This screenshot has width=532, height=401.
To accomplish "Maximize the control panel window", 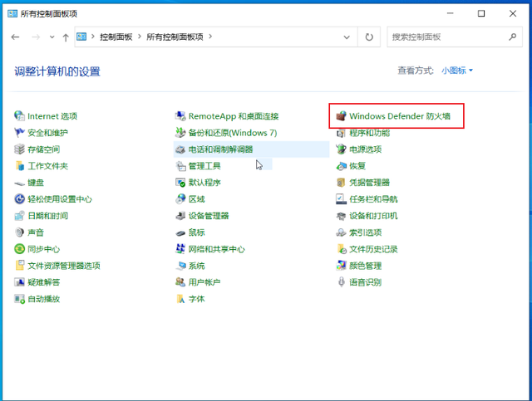I will (481, 13).
